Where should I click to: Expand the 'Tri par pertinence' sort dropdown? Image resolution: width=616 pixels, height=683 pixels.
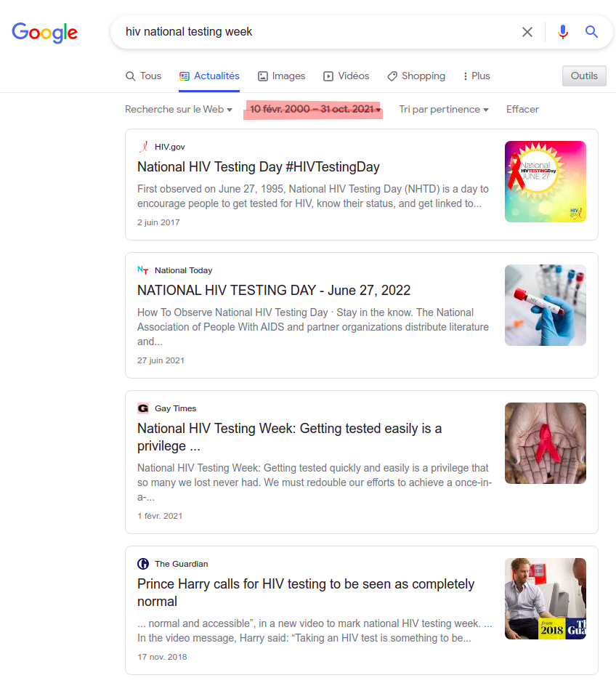click(x=443, y=110)
